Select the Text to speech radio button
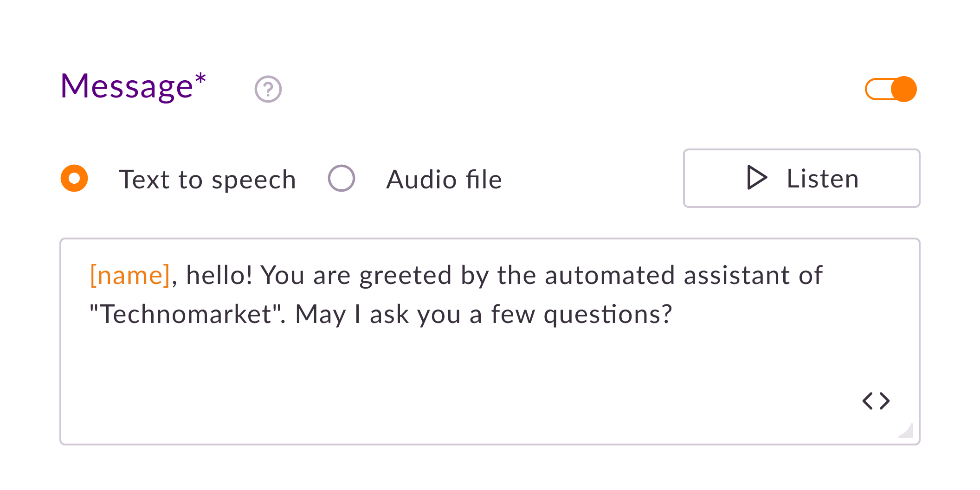 (74, 179)
